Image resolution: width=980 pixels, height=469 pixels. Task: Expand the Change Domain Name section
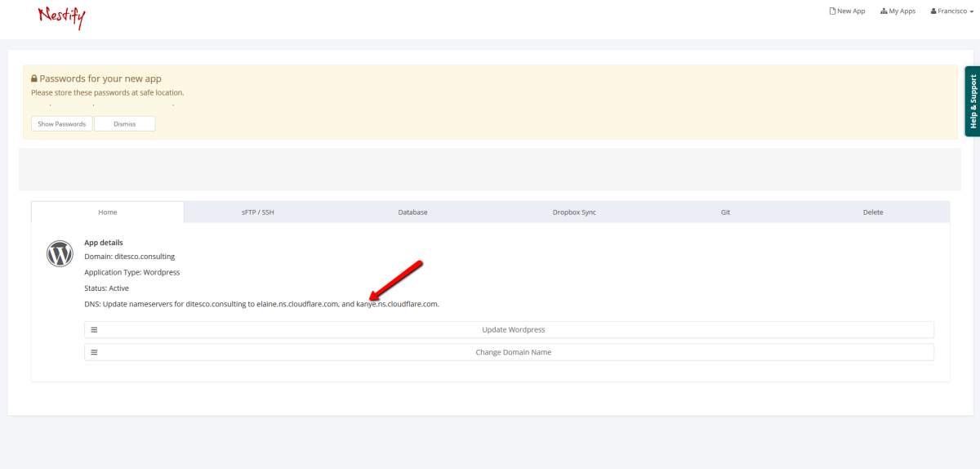(x=509, y=352)
